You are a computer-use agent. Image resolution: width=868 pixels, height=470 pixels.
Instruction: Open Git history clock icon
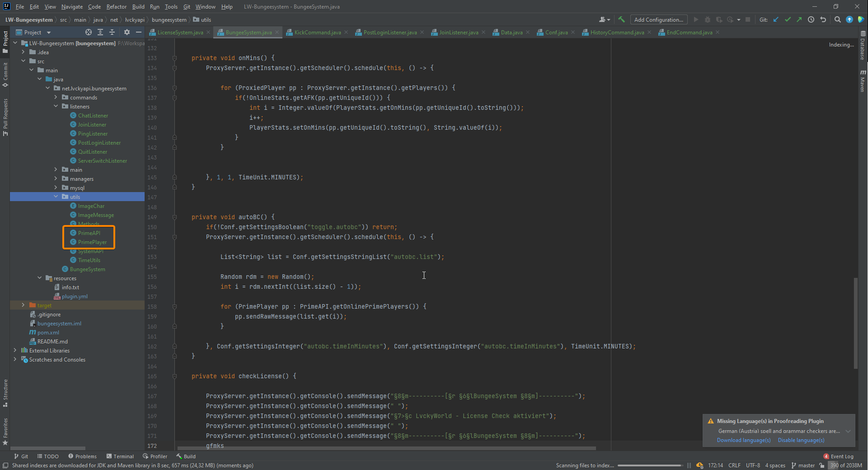coord(811,19)
